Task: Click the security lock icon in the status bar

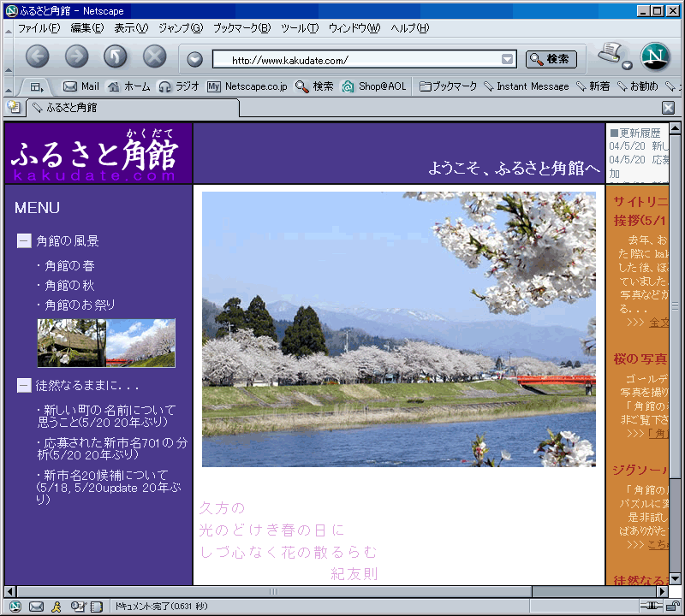Action: pos(673,606)
